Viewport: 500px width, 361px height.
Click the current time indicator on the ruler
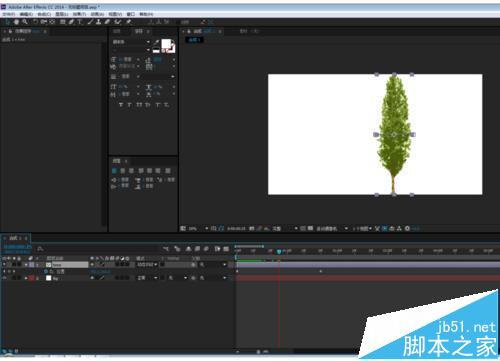click(x=279, y=251)
